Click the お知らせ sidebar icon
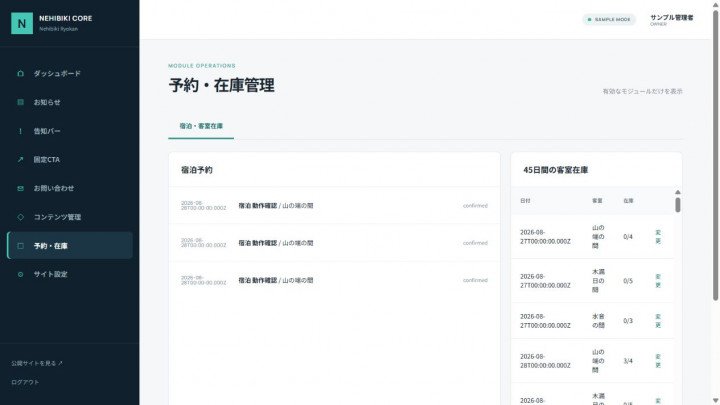The height and width of the screenshot is (405, 720). 20,102
